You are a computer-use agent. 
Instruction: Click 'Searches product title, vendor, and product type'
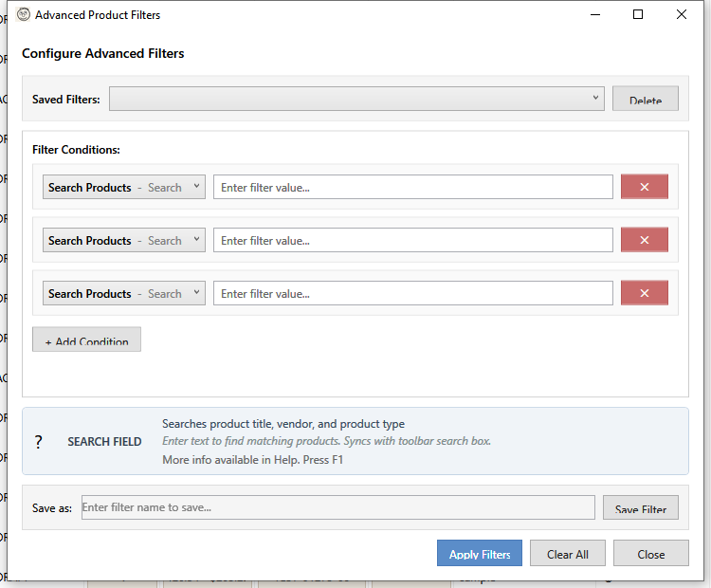coord(283,424)
